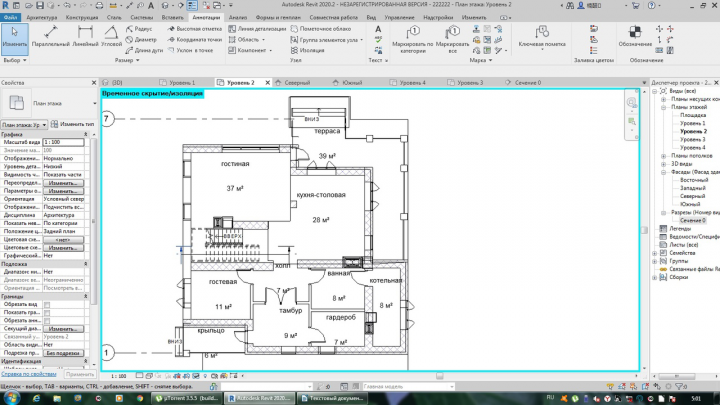The height and width of the screenshot is (405, 720).
Task: Select the Пометочное облако tool
Action: click(x=321, y=28)
